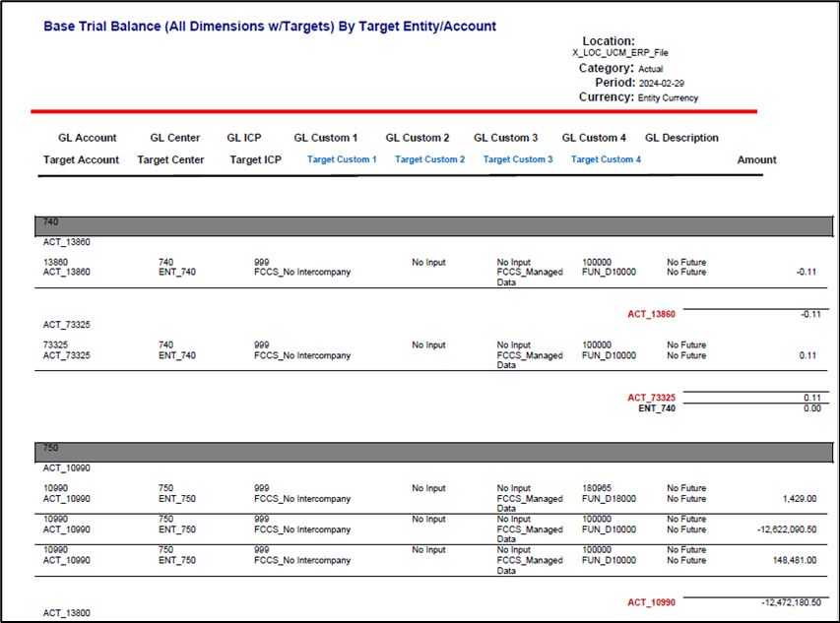The height and width of the screenshot is (623, 840).
Task: Click the blue 'Target Custom 4' header
Action: pos(606,159)
